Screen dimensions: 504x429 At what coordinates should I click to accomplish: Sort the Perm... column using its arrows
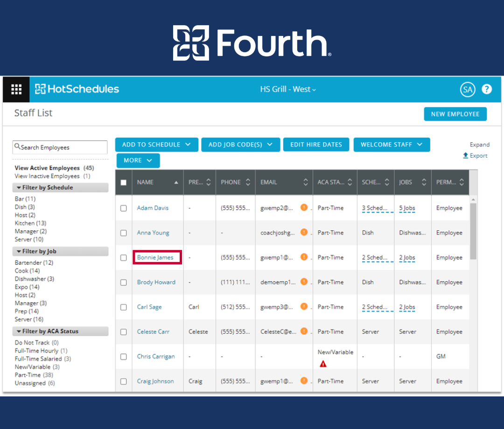point(462,182)
